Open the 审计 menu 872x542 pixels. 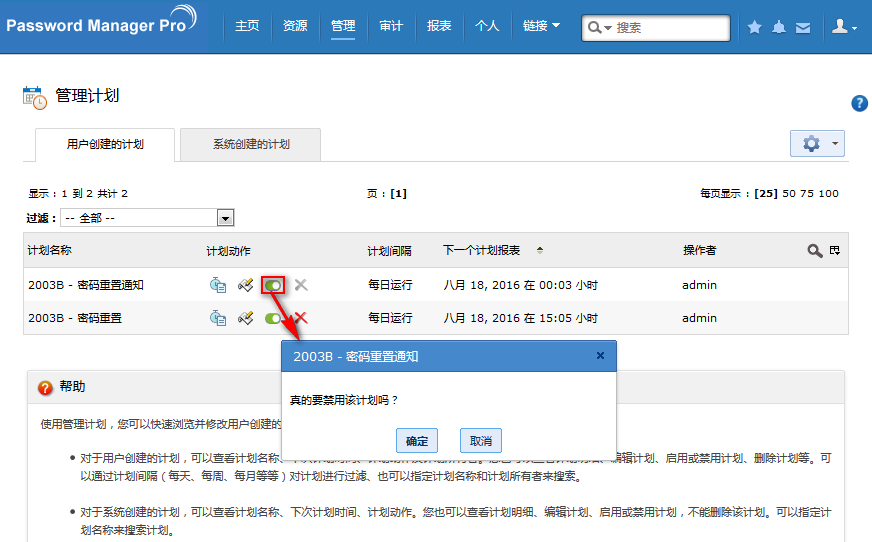coord(390,26)
